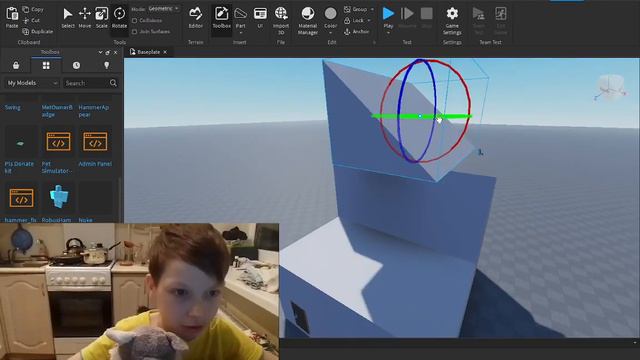This screenshot has height=360, width=640.
Task: Expand the Lock dropdown arrow
Action: point(369,20)
